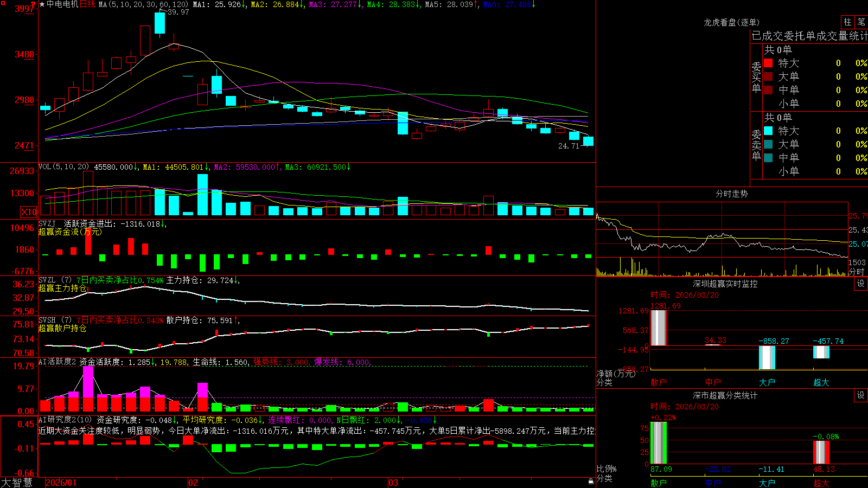Click the 柱 button in 龙虎看盘 panel
This screenshot has height=488, width=868.
[x=847, y=22]
